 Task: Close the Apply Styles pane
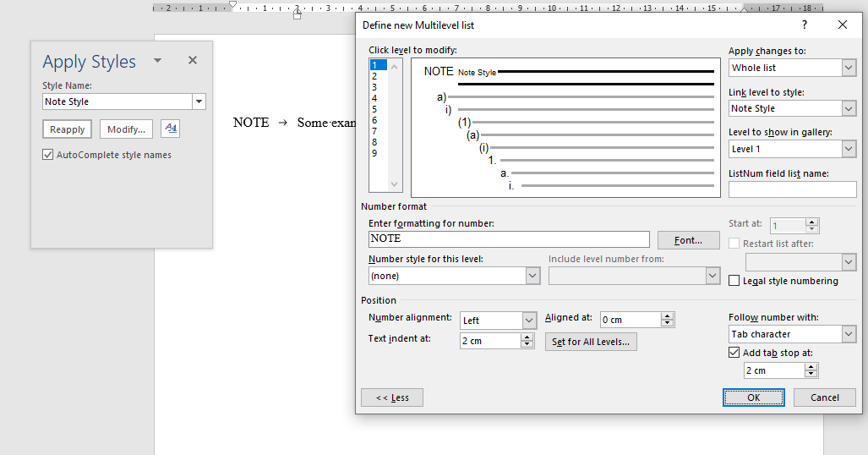193,60
